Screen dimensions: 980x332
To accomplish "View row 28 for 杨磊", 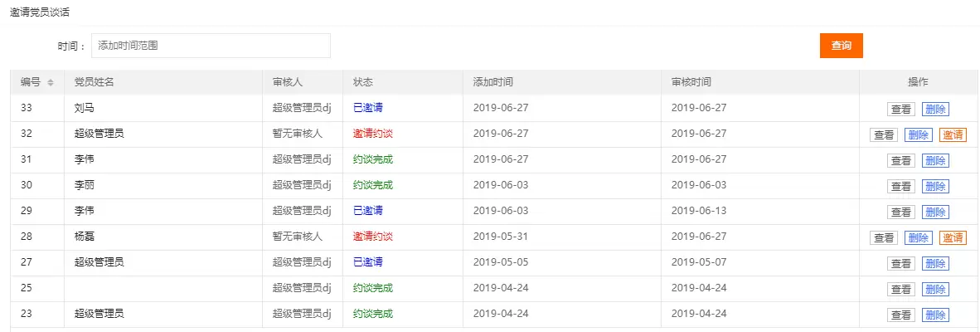I will pyautogui.click(x=883, y=237).
